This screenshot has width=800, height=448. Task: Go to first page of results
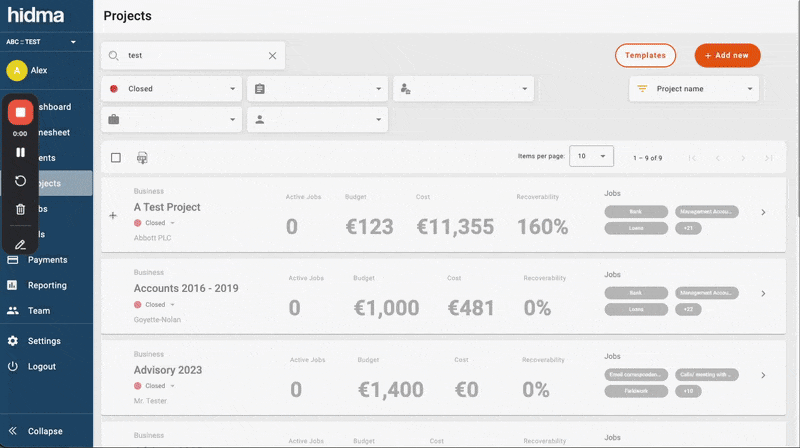692,158
